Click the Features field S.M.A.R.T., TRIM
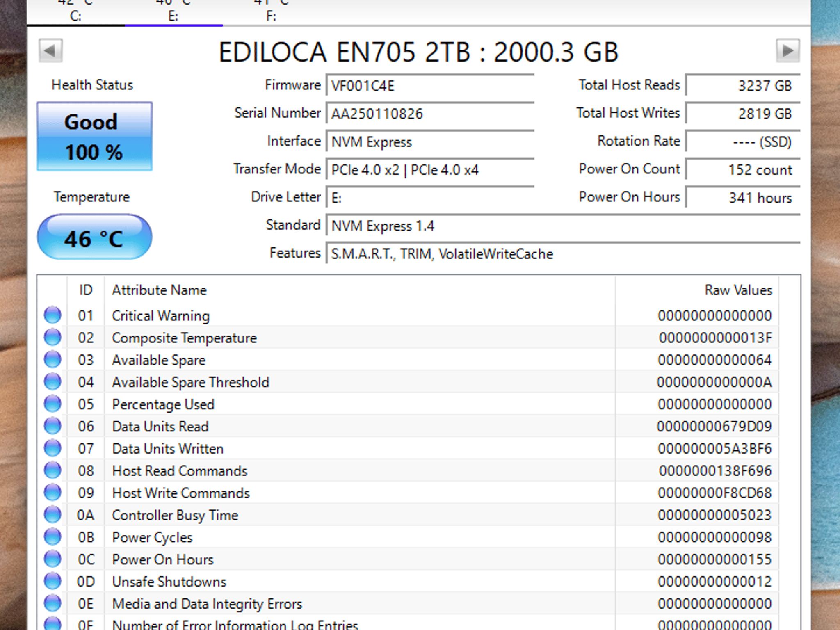This screenshot has width=840, height=630. 563,253
